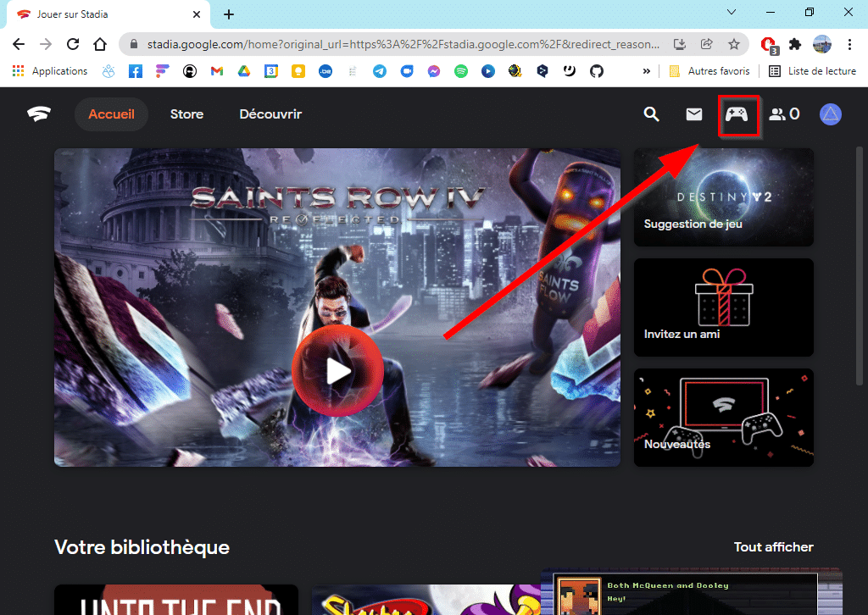Open the Google Drive bookmark
868x615 pixels.
click(x=244, y=71)
